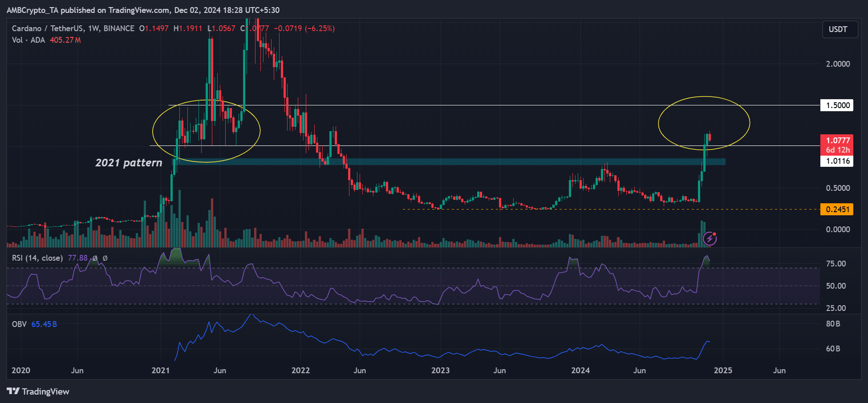Image resolution: width=868 pixels, height=403 pixels.
Task: Click the OBV value 65.45B readout
Action: [44, 324]
